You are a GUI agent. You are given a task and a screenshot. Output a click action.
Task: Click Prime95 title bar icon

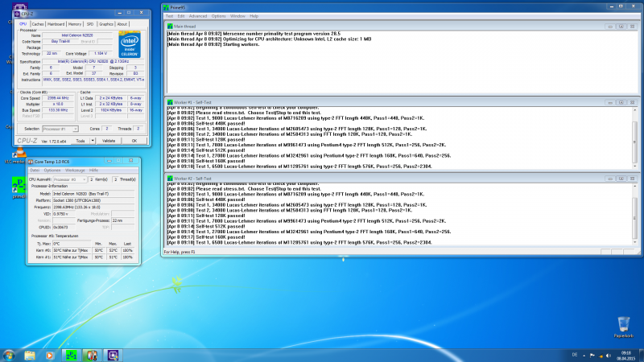(x=166, y=7)
